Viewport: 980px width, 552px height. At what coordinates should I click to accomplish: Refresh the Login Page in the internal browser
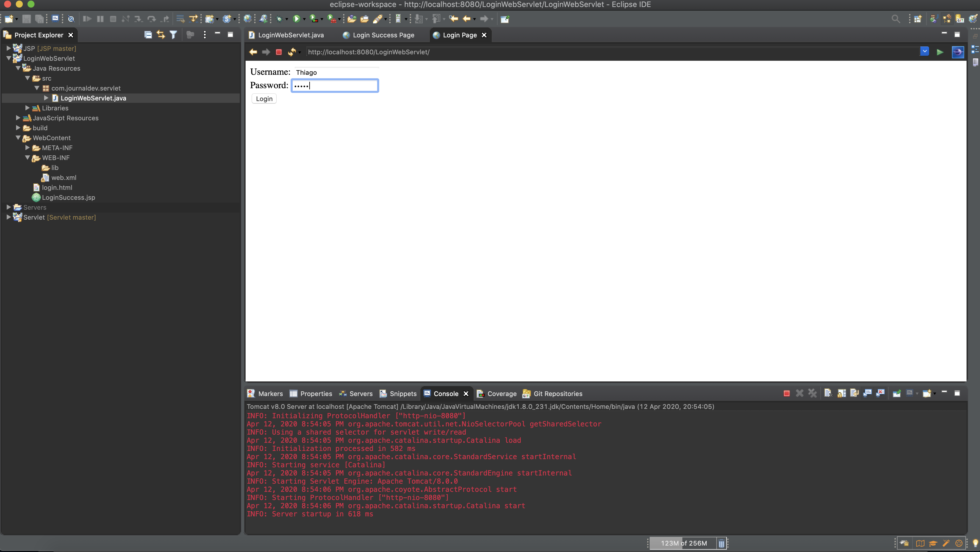pyautogui.click(x=292, y=52)
